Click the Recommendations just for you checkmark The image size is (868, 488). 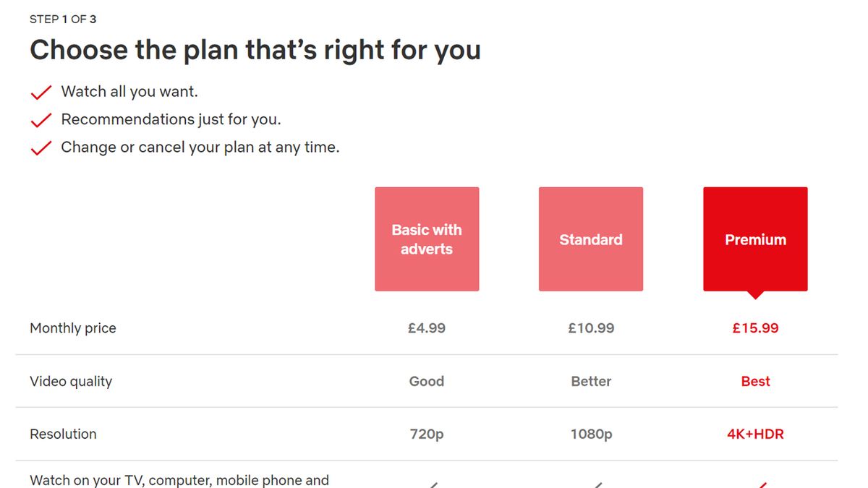41,119
